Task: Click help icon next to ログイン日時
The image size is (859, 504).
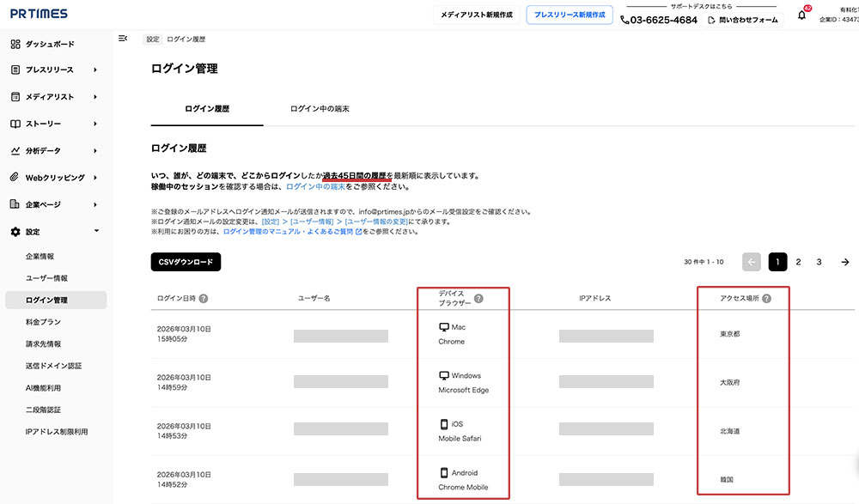Action: click(x=204, y=299)
